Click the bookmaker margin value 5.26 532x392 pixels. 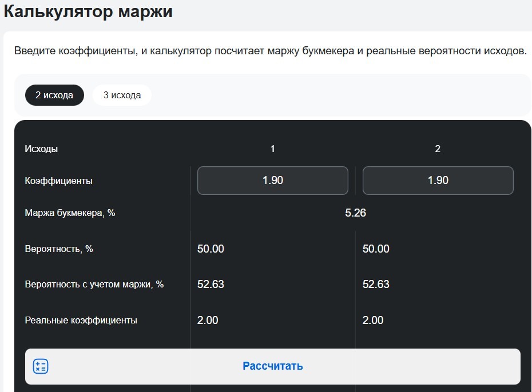355,213
